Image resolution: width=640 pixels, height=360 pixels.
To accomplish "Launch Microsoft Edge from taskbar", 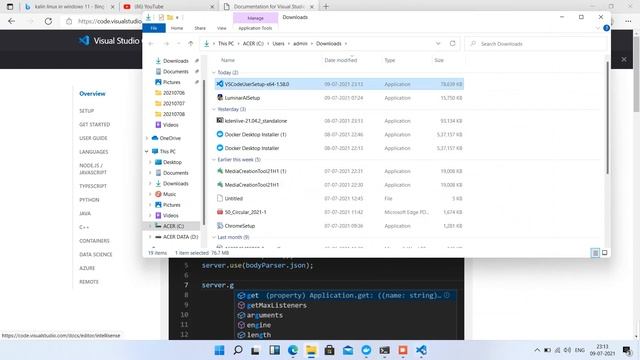I will (x=293, y=350).
